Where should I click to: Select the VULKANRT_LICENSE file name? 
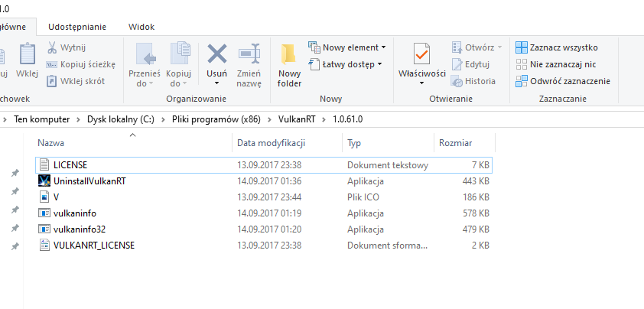[x=94, y=246]
